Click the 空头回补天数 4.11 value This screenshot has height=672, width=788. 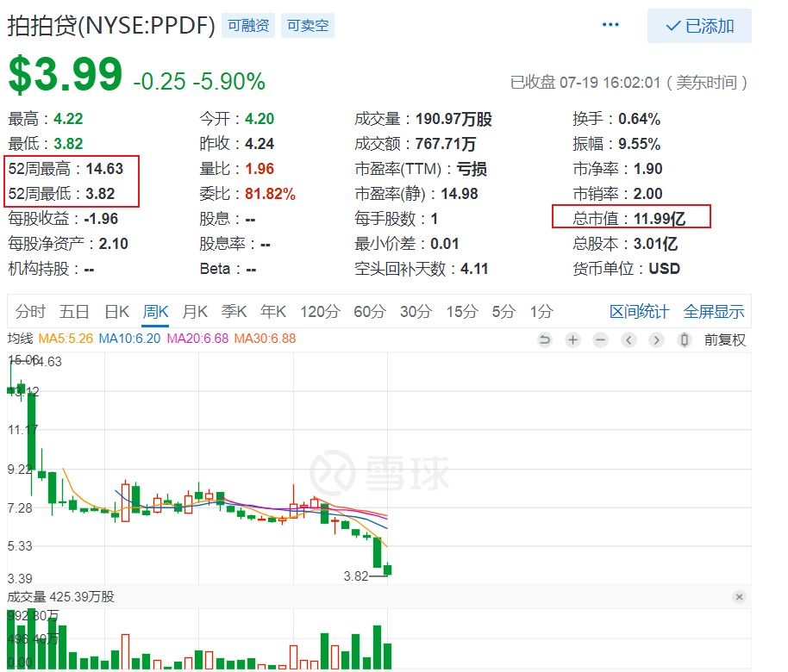tap(474, 269)
